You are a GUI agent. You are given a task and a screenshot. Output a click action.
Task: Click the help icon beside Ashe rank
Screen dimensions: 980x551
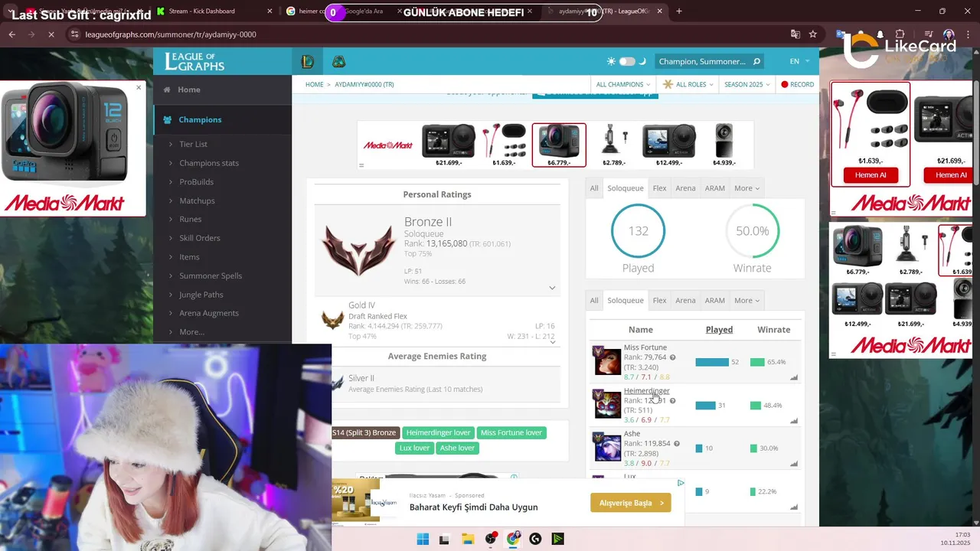click(677, 444)
